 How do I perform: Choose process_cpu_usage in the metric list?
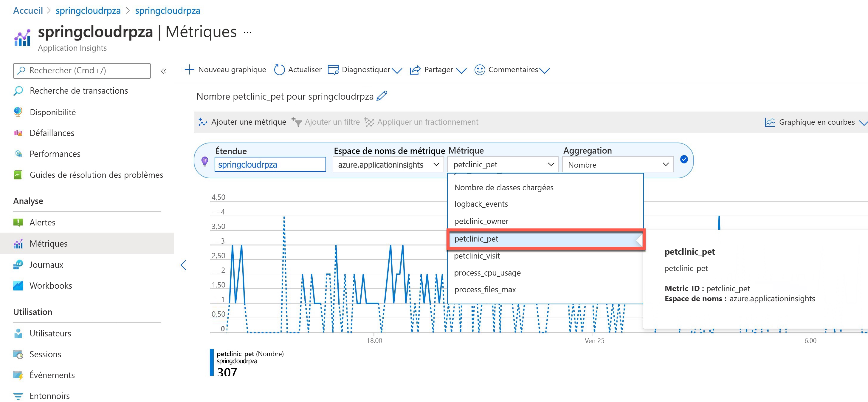(487, 273)
